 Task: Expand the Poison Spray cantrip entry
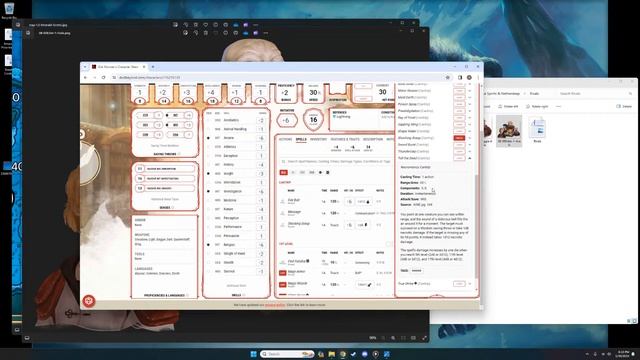469,104
